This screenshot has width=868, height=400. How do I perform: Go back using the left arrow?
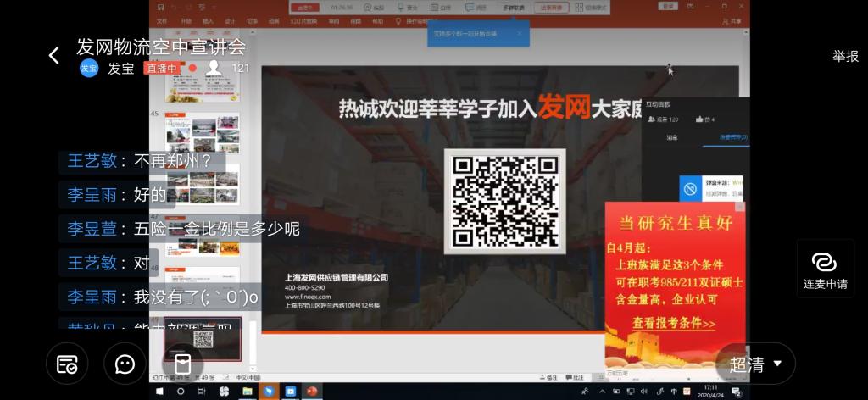tap(54, 56)
